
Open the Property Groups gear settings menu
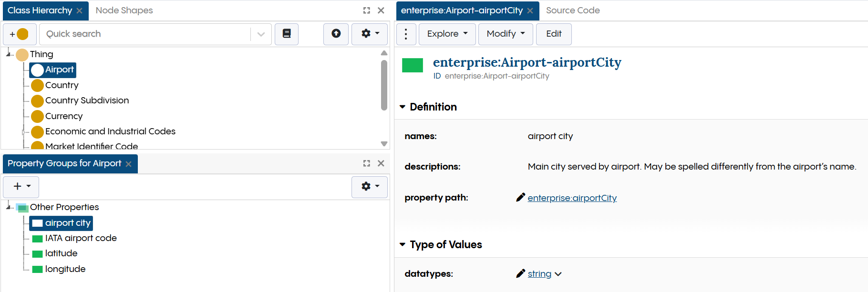370,187
